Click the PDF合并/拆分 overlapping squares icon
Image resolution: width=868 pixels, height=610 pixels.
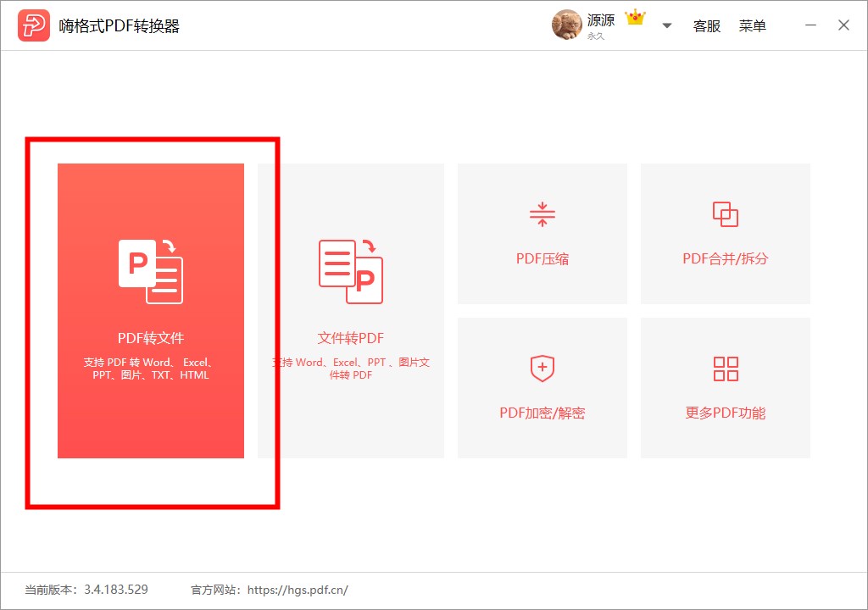[726, 214]
